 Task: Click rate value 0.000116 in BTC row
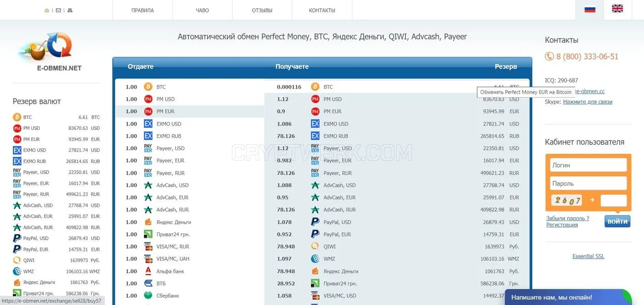coord(289,87)
